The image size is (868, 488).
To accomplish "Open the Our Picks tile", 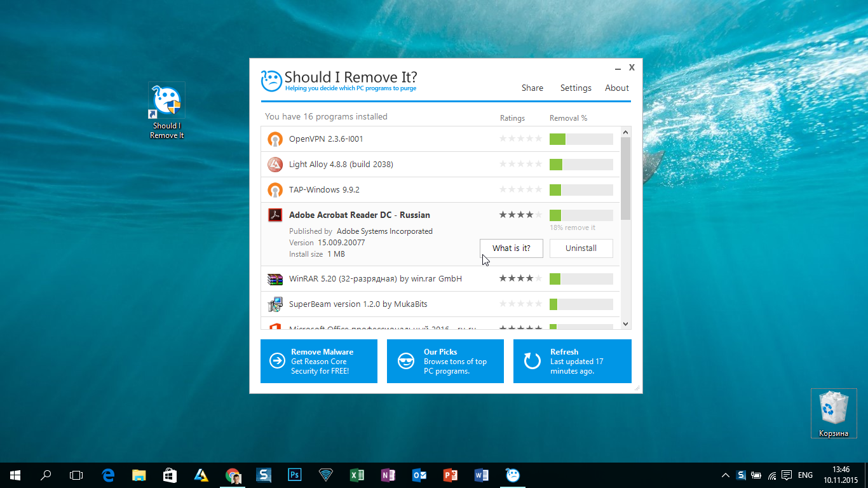I will coord(445,362).
